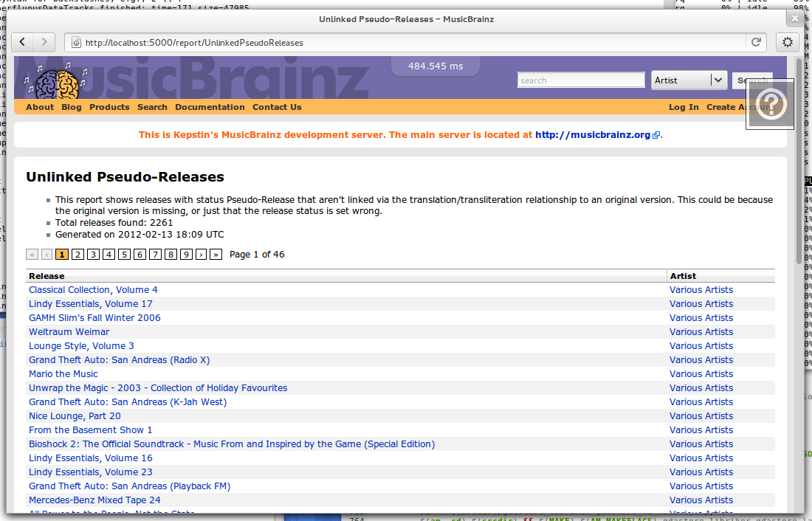Open the Contact Us menu item
This screenshot has width=812, height=521.
[x=277, y=107]
